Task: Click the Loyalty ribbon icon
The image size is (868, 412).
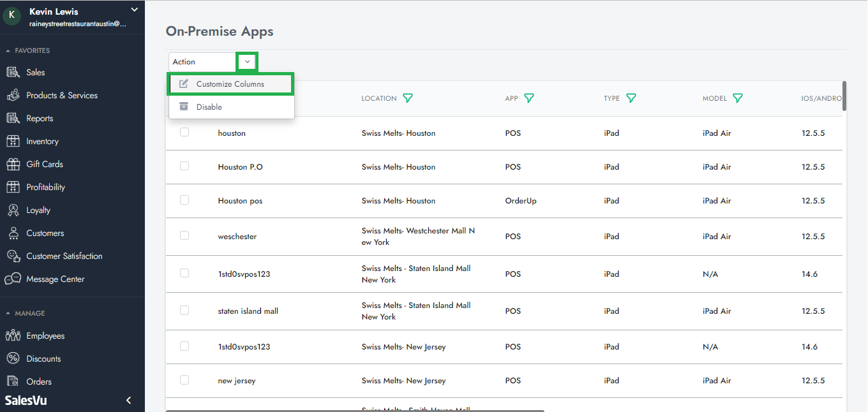Action: pos(13,210)
